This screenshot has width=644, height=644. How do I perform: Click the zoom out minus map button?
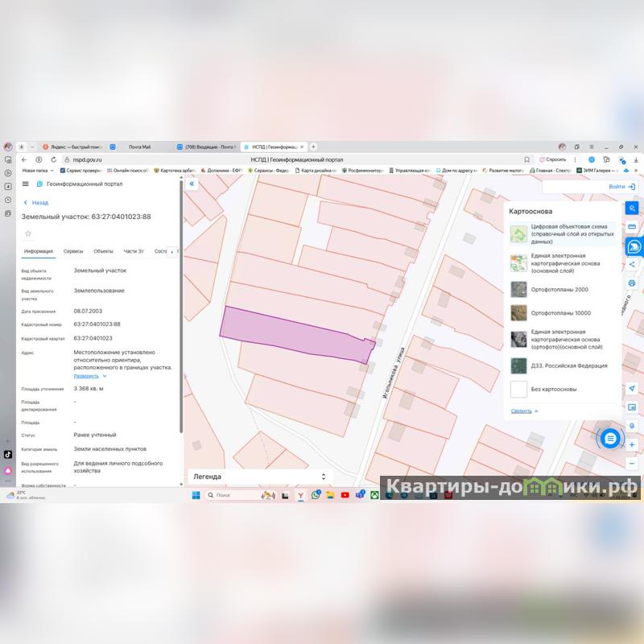click(632, 464)
